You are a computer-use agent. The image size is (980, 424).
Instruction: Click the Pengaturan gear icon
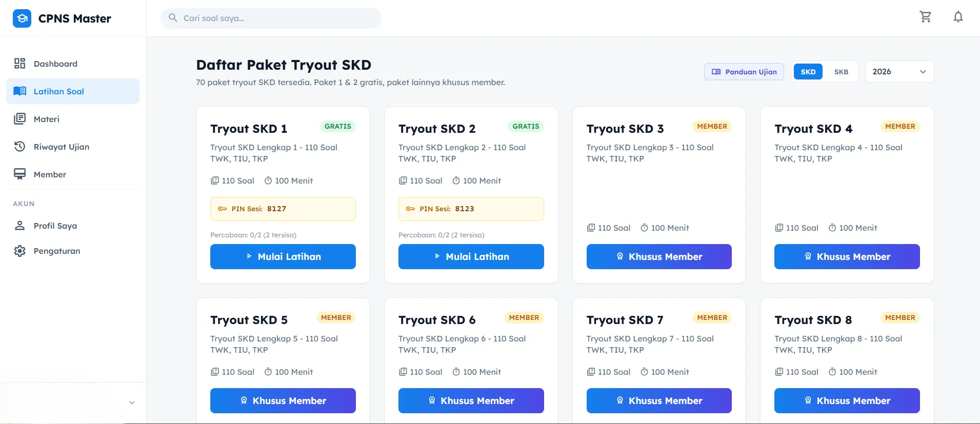tap(19, 251)
